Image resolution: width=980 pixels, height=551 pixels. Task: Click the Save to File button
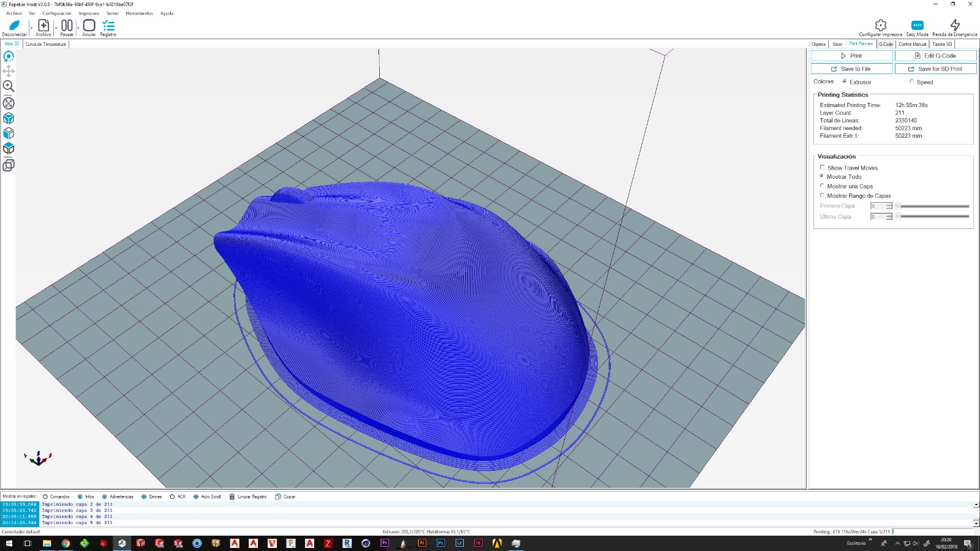(x=851, y=69)
